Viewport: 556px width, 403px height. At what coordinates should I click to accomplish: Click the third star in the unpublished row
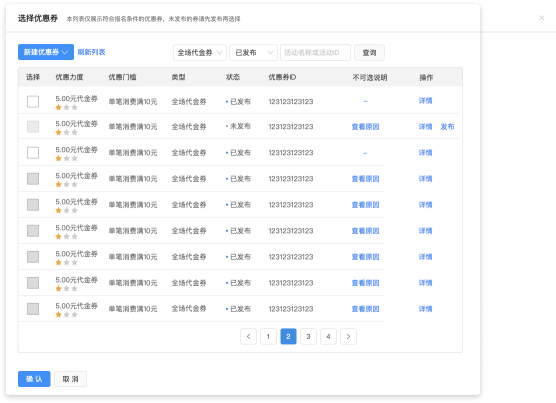click(74, 132)
